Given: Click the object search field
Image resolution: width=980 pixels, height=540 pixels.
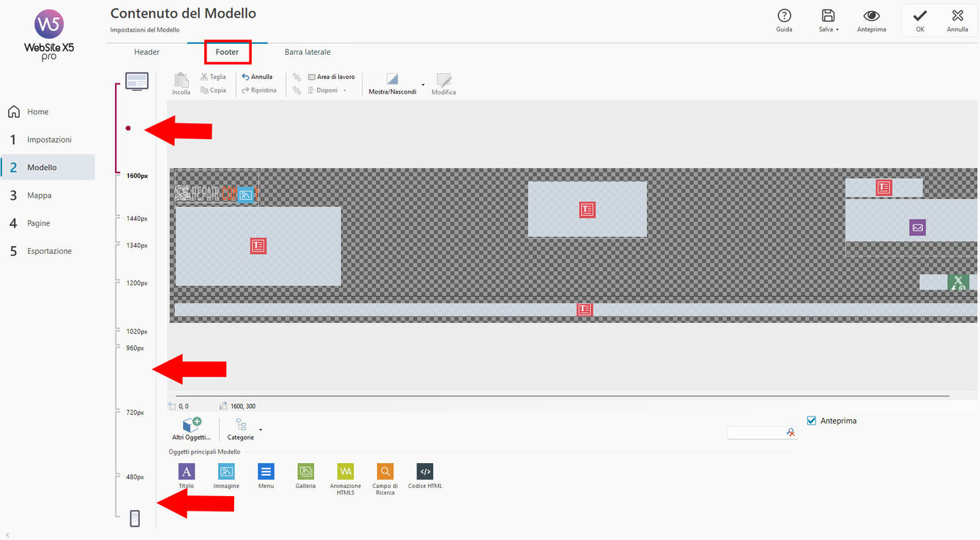Looking at the screenshot, I should [755, 433].
